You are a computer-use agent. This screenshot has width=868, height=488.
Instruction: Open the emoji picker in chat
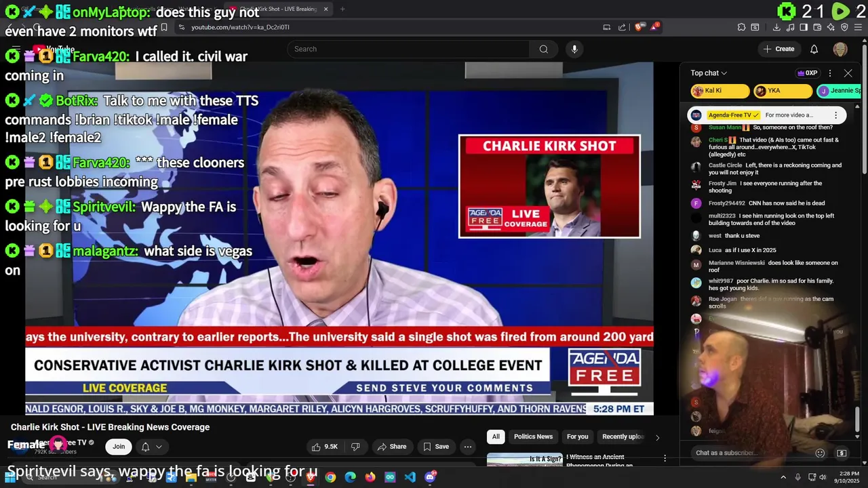[x=820, y=453]
